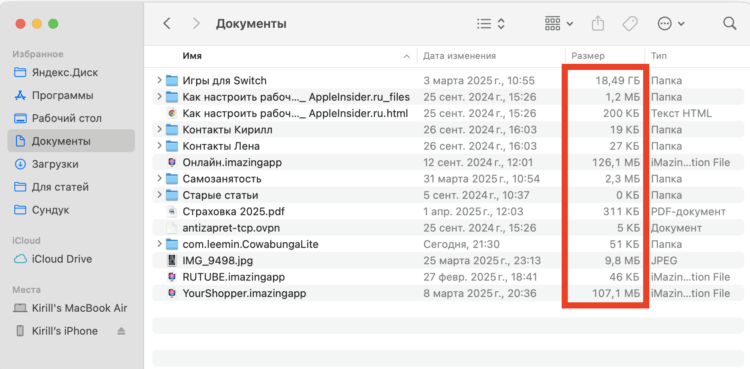The width and height of the screenshot is (750, 369).
Task: Open the ellipsis action menu
Action: 671,23
